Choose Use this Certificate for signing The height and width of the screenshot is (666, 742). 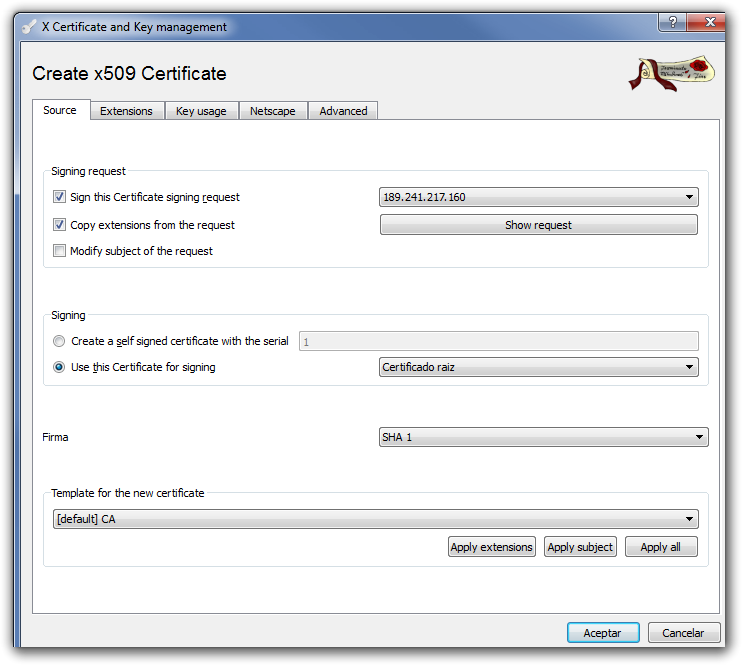tap(60, 367)
